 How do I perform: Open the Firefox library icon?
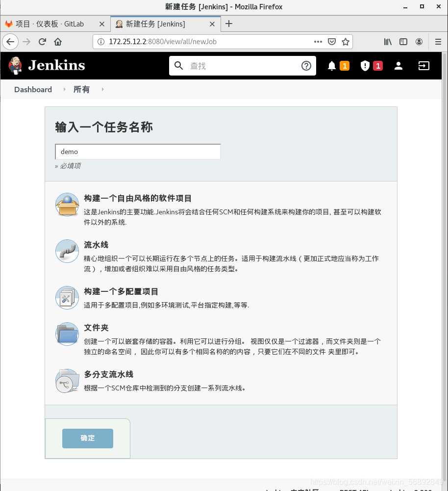pos(388,42)
